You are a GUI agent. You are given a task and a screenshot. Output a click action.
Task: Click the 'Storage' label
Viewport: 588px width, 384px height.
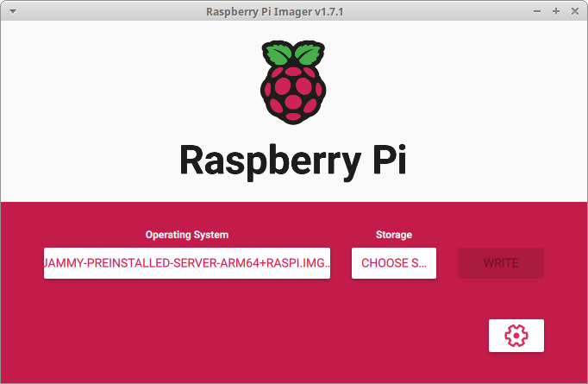click(x=394, y=235)
